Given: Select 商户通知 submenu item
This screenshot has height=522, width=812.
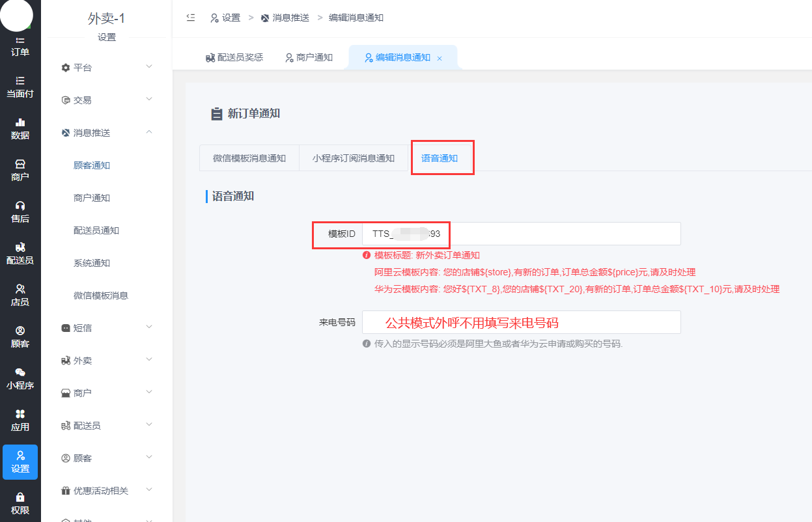Looking at the screenshot, I should coord(92,198).
